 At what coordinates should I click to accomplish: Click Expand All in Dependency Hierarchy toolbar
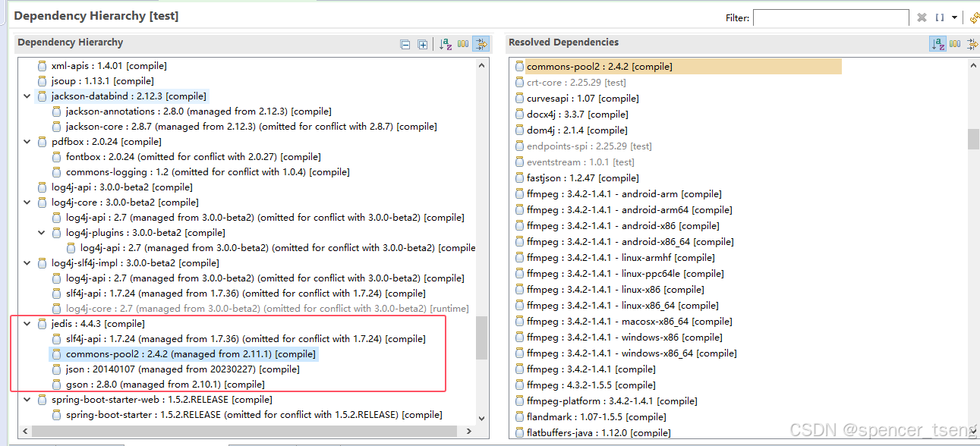coord(423,45)
